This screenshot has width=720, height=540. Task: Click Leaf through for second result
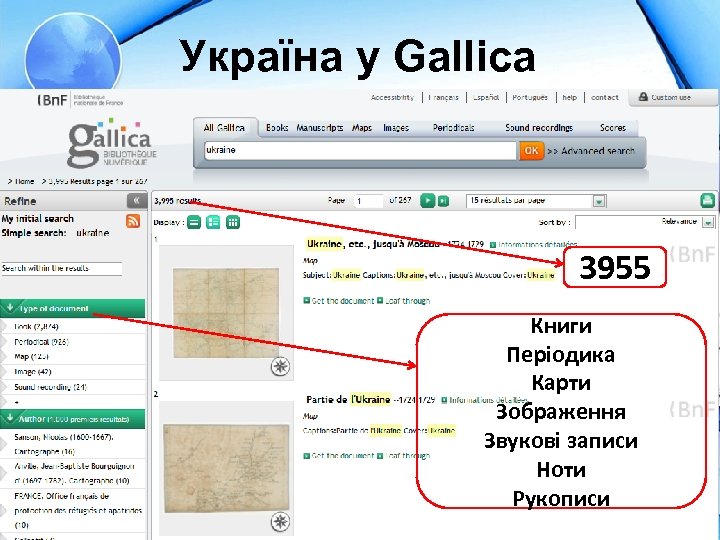pos(403,456)
